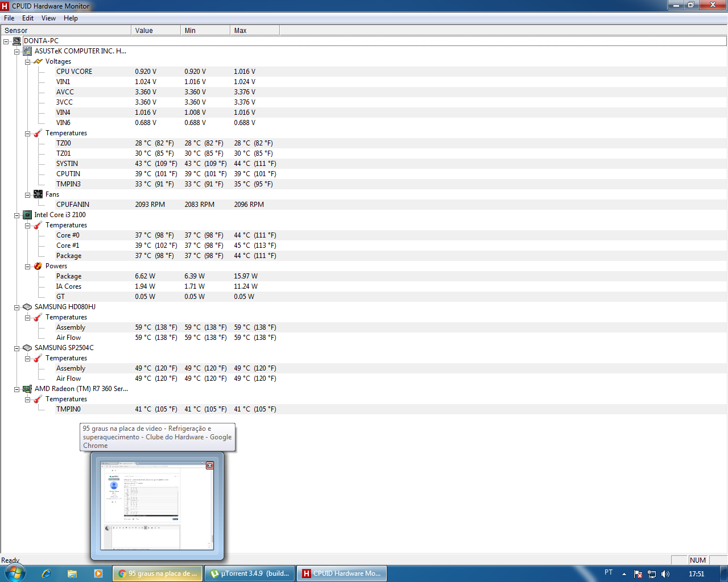The image size is (728, 582).
Task: Open the Help menu
Action: click(71, 18)
